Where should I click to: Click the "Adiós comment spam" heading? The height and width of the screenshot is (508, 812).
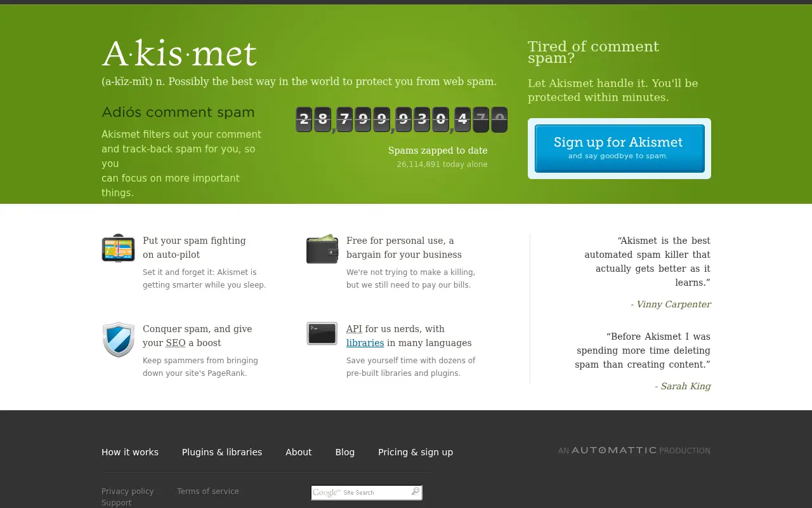[x=178, y=112]
